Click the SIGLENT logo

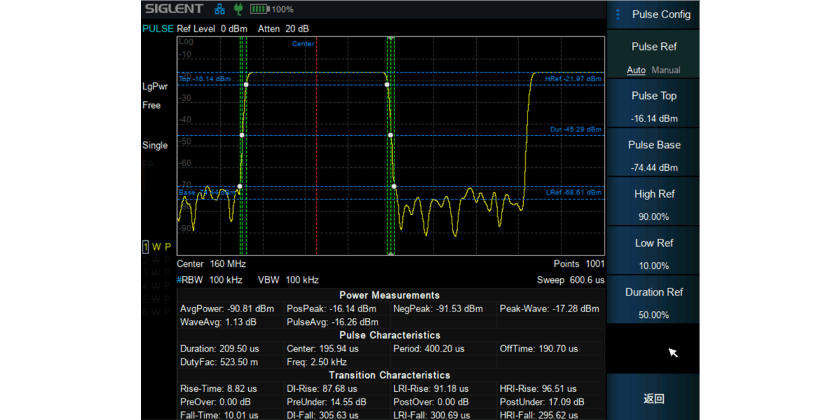pyautogui.click(x=173, y=9)
